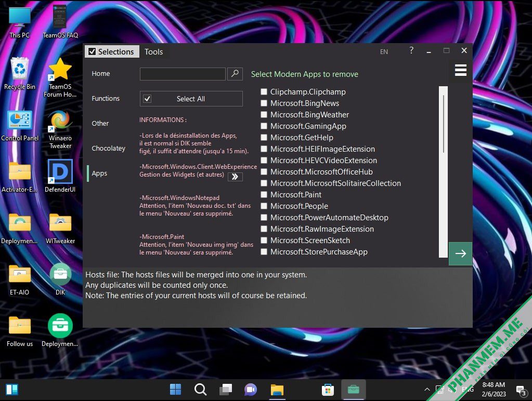Open Microsoft Store taskbar icon

328,390
